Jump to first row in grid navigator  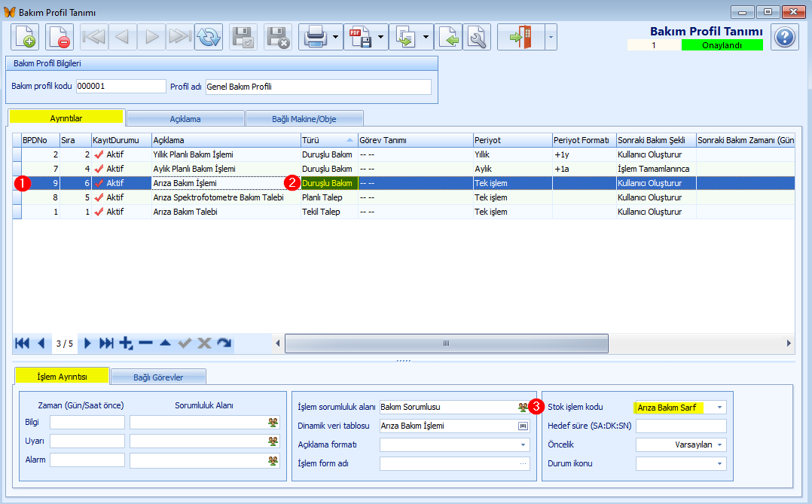point(23,343)
